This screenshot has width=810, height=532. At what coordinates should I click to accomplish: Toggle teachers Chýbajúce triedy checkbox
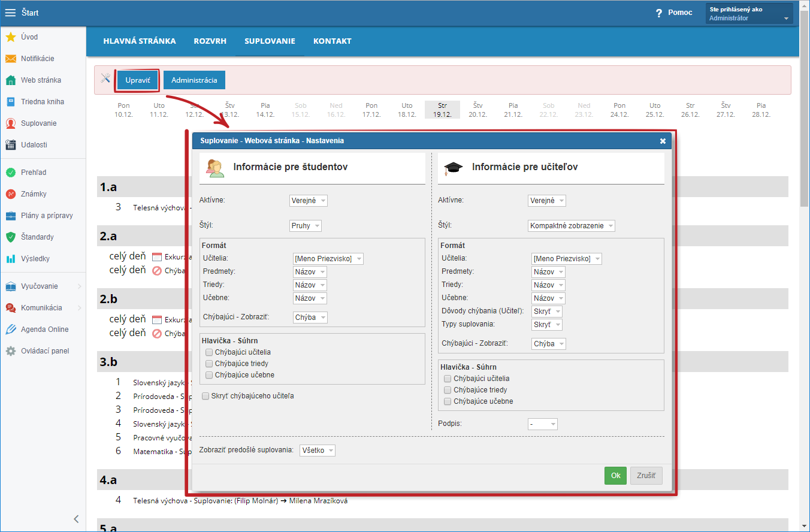448,390
